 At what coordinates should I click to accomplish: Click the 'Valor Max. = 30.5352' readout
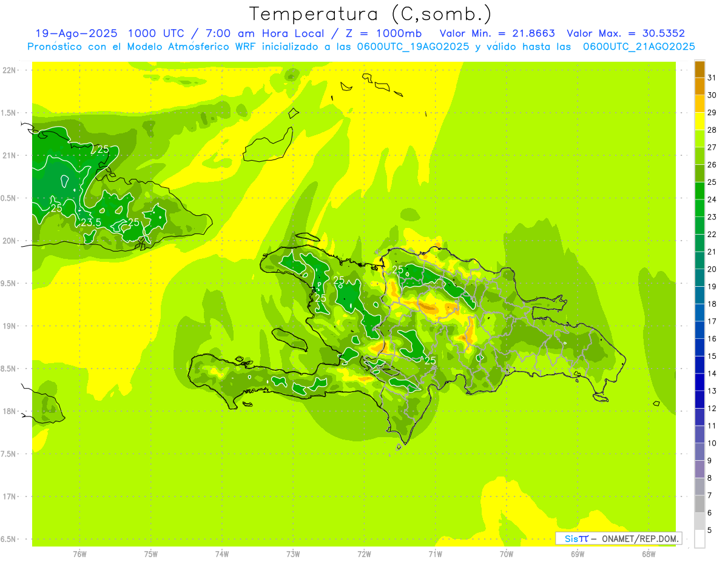626,33
